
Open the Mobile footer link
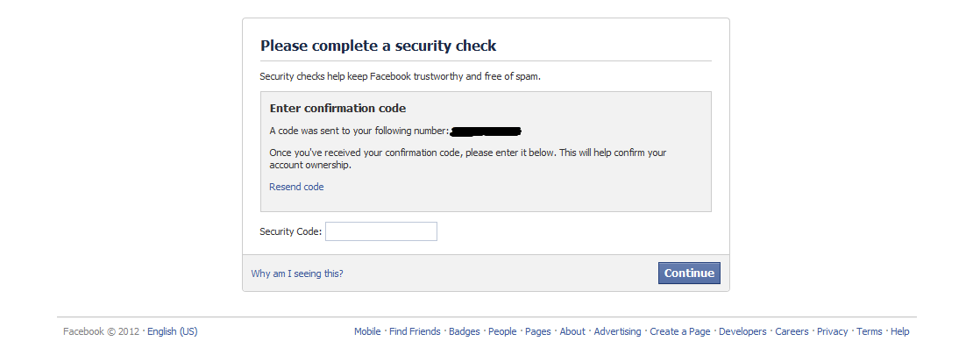(367, 332)
